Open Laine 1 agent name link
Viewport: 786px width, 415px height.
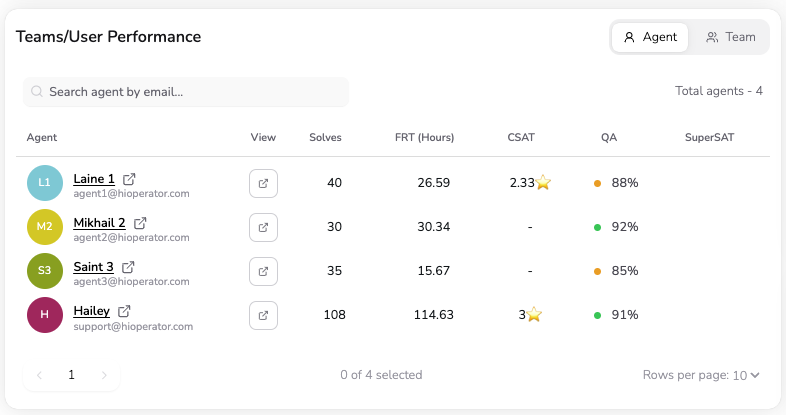pos(94,179)
